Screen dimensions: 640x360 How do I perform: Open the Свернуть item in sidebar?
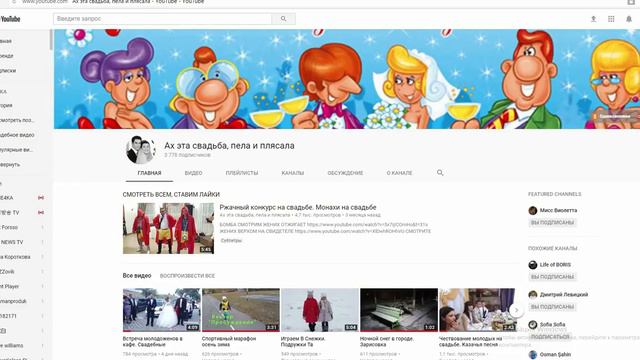[10, 165]
